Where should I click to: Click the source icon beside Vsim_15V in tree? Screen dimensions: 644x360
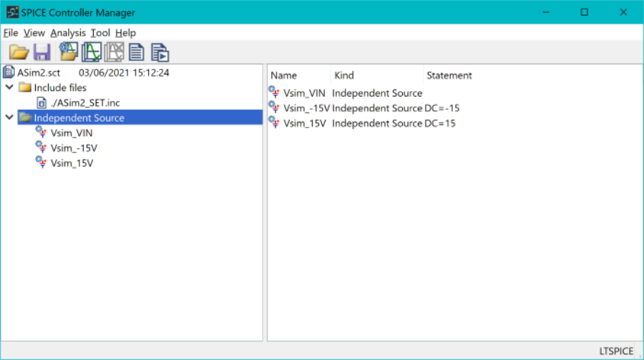coord(41,162)
